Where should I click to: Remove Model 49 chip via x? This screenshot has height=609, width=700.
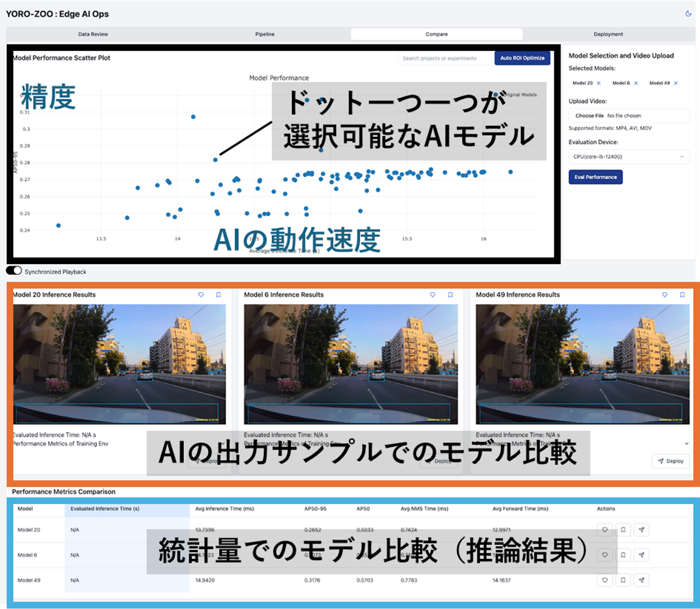pos(675,83)
